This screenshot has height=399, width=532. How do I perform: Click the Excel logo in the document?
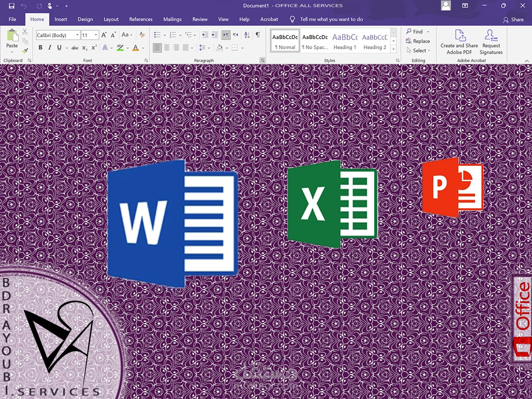point(332,204)
